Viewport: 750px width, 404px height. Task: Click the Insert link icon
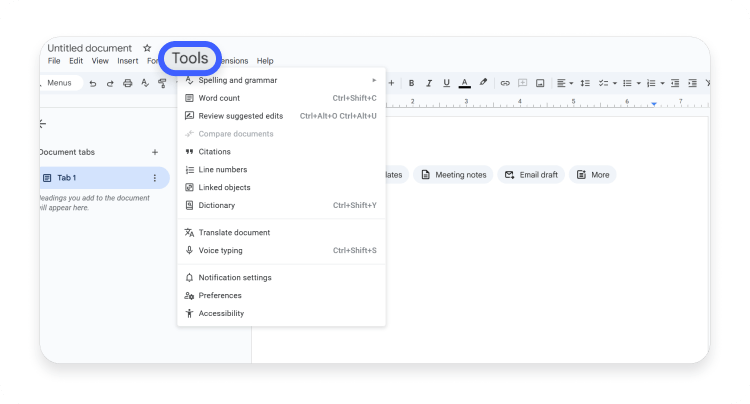[x=505, y=83]
